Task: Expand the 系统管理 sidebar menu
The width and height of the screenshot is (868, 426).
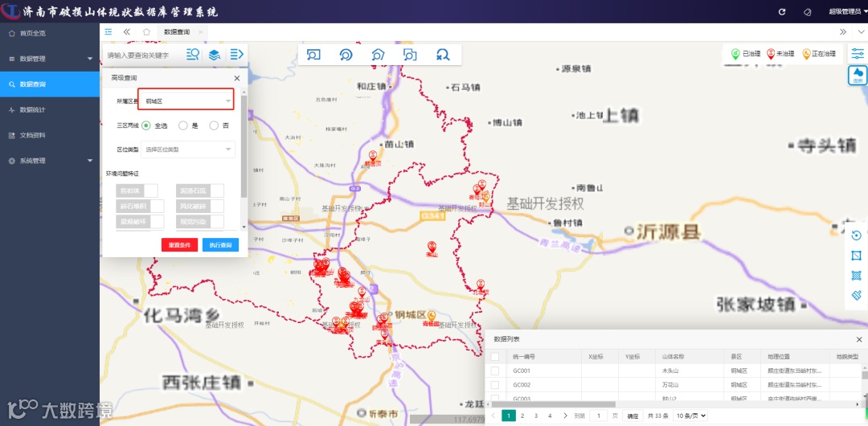Action: [50, 161]
